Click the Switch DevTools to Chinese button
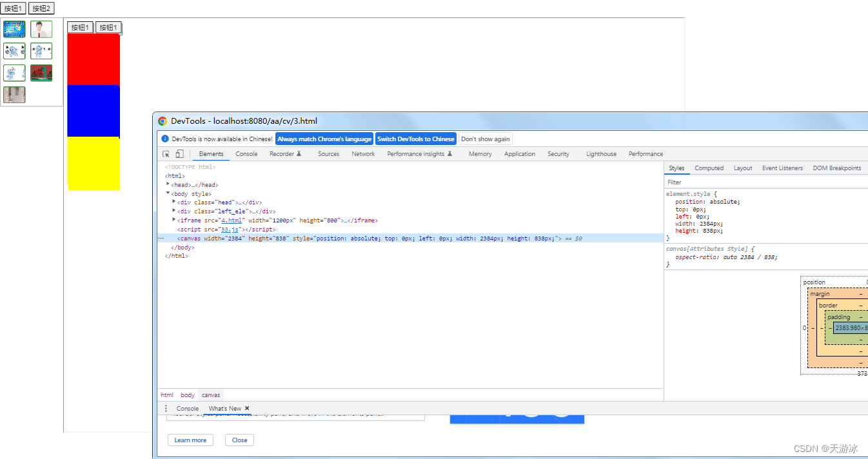 click(416, 139)
